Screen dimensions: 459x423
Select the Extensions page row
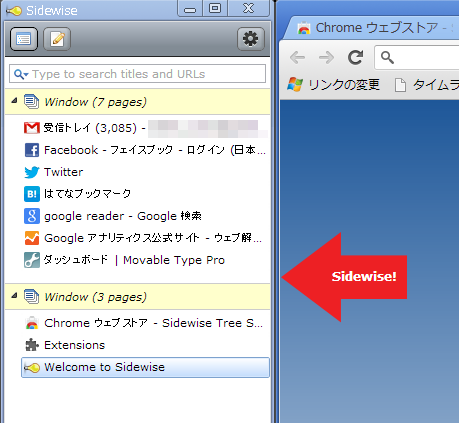click(146, 345)
